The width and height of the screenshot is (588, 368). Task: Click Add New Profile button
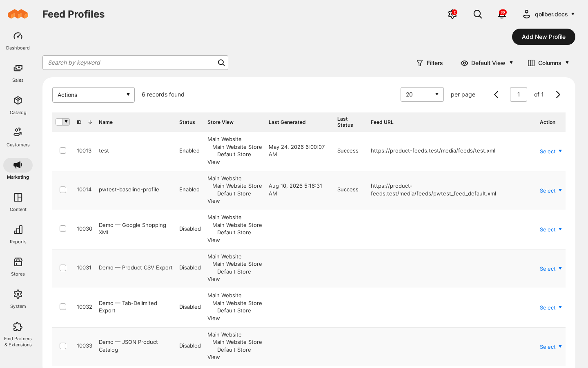tap(543, 37)
